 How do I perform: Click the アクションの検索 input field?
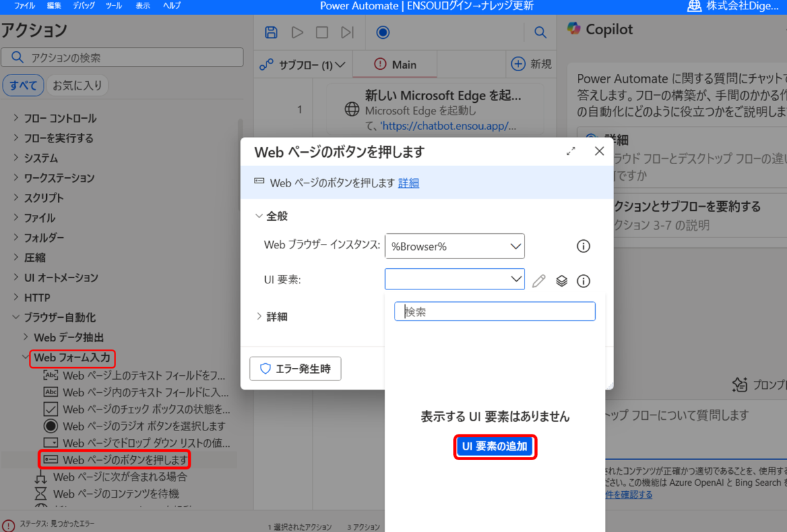122,57
